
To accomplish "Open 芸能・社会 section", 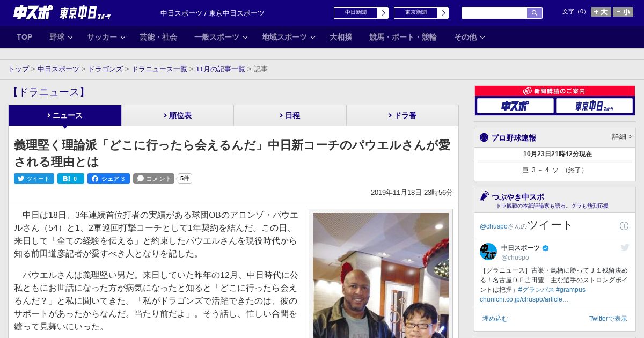I will (158, 37).
